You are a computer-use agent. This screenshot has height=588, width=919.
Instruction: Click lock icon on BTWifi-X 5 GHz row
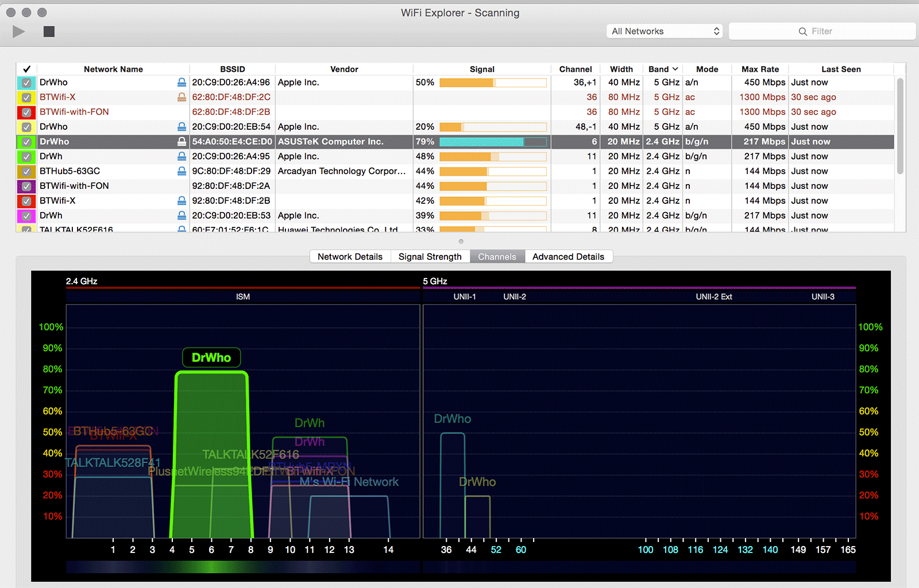click(182, 97)
